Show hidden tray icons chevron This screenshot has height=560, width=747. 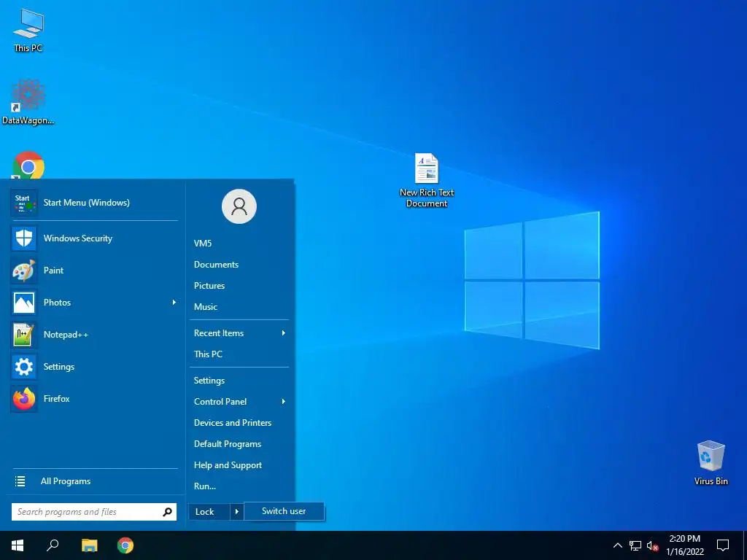pos(617,545)
